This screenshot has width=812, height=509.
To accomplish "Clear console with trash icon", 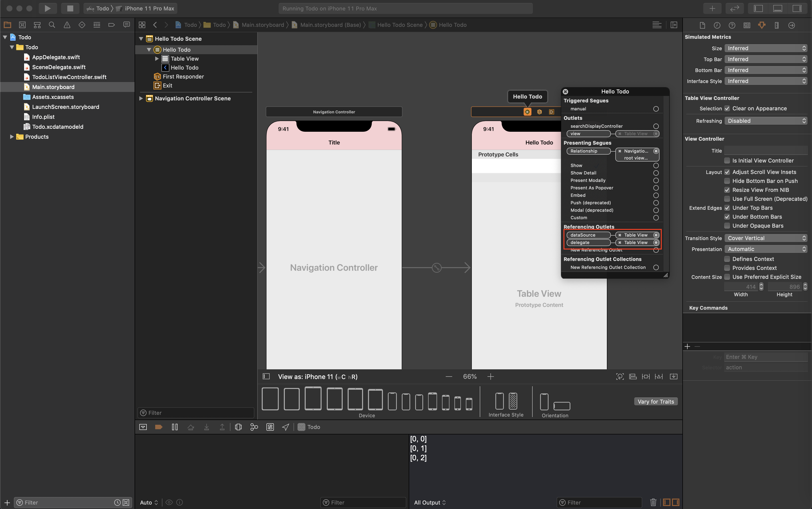I will point(653,502).
